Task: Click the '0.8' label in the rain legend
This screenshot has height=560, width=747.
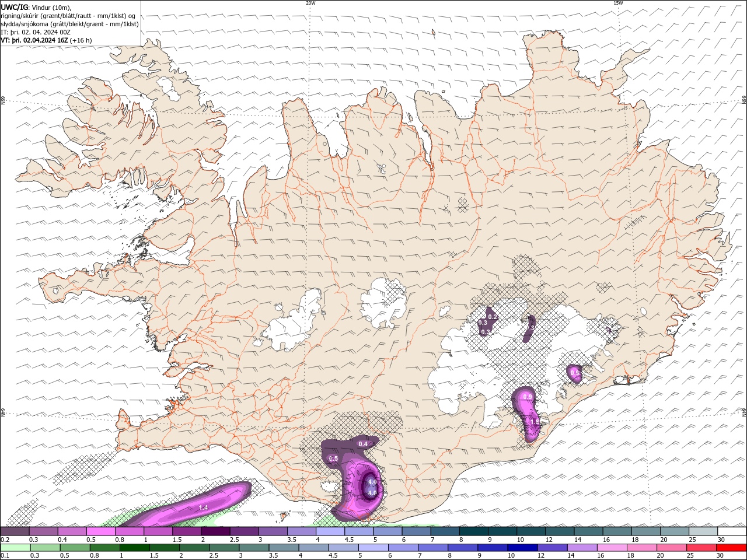Action: tap(95, 556)
